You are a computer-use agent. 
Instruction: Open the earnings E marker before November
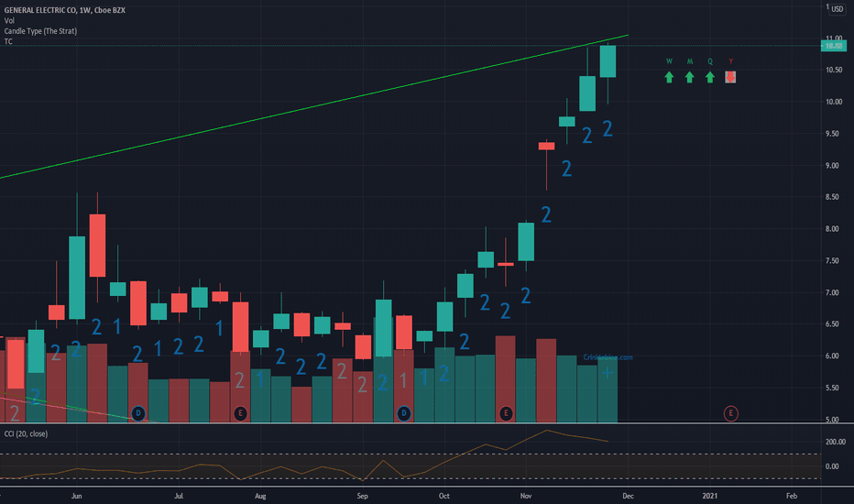click(x=506, y=413)
